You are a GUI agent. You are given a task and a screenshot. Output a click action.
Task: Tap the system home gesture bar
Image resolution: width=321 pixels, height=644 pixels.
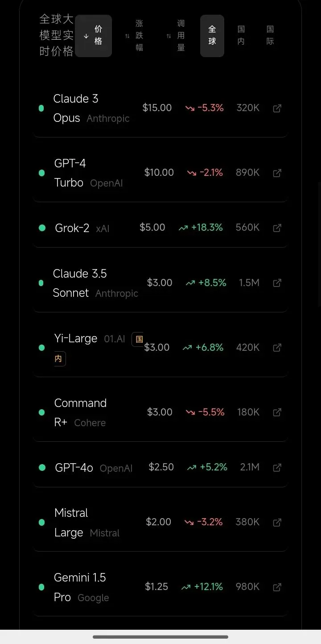click(160, 637)
